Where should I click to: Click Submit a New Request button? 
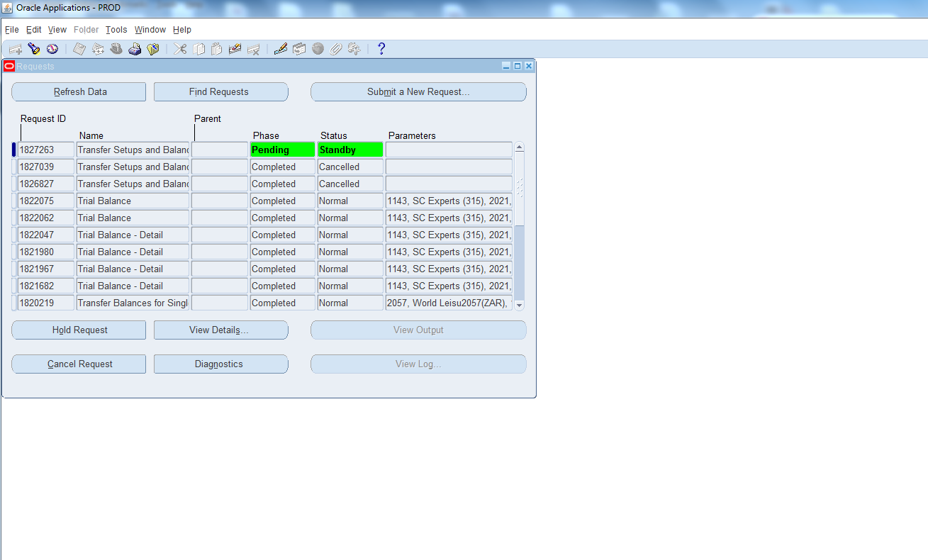click(418, 92)
